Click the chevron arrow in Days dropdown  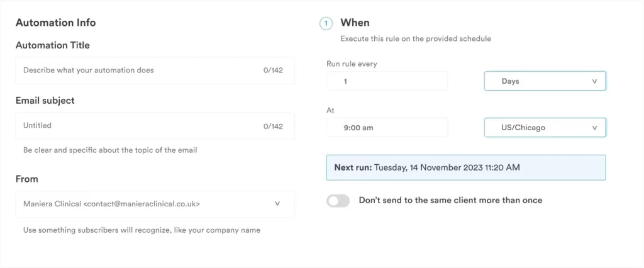point(594,82)
